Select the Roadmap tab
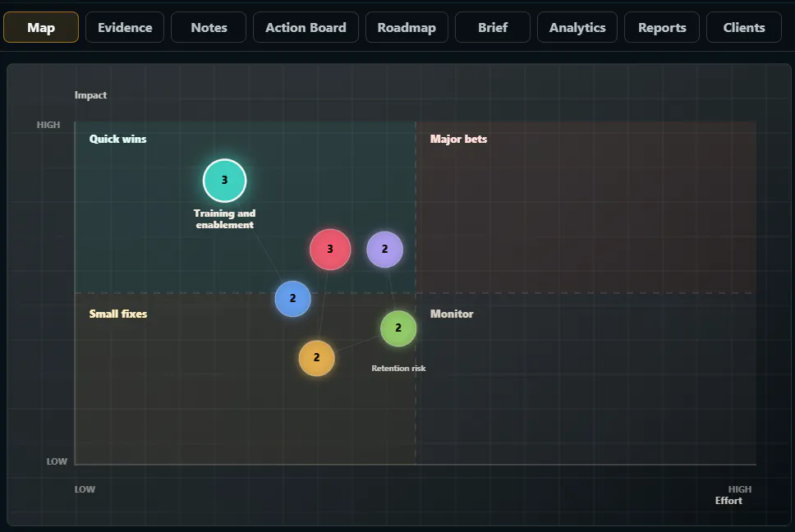 coord(407,27)
